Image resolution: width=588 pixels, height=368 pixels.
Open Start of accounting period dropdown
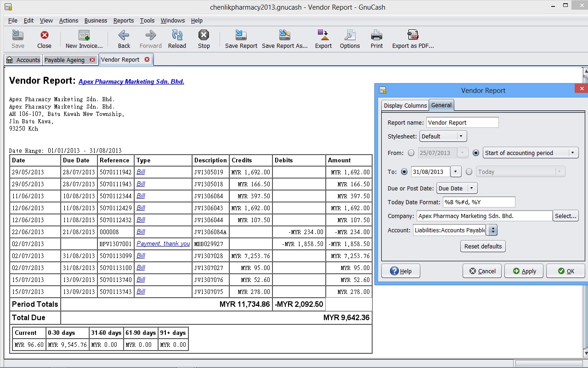(x=531, y=153)
